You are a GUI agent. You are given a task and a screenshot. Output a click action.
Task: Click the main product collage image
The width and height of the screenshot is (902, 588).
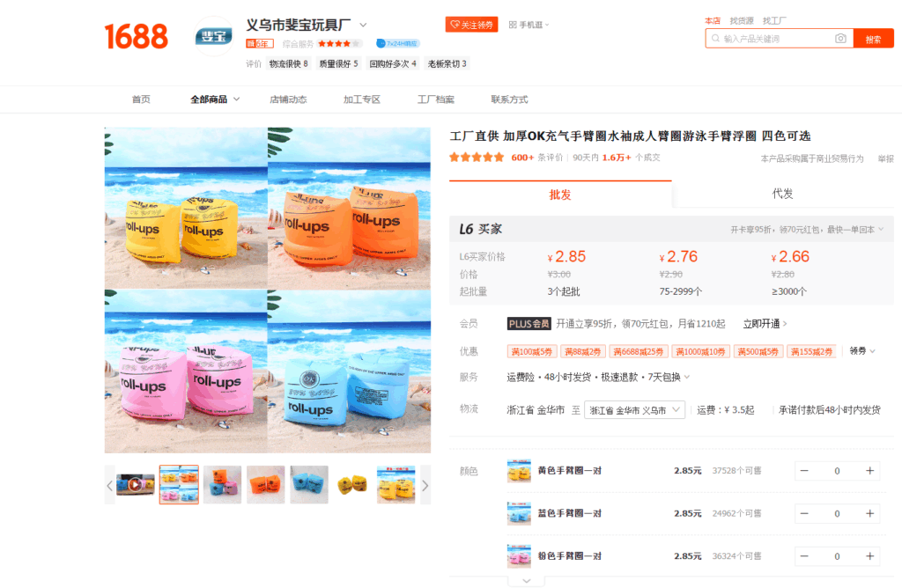click(x=268, y=290)
